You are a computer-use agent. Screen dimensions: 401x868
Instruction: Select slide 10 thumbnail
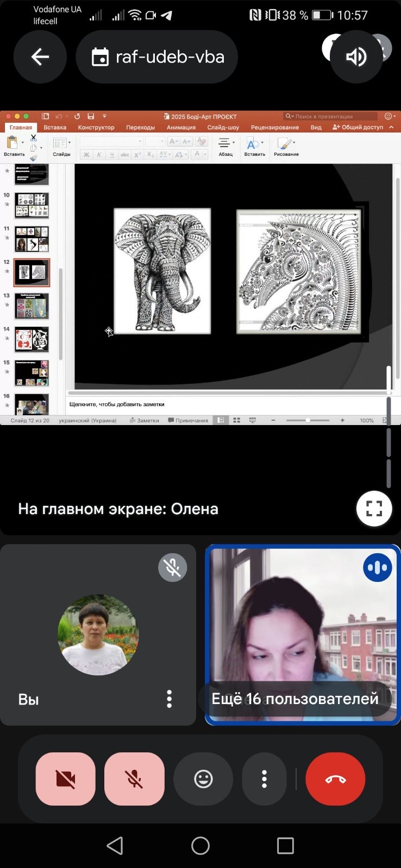point(32,206)
